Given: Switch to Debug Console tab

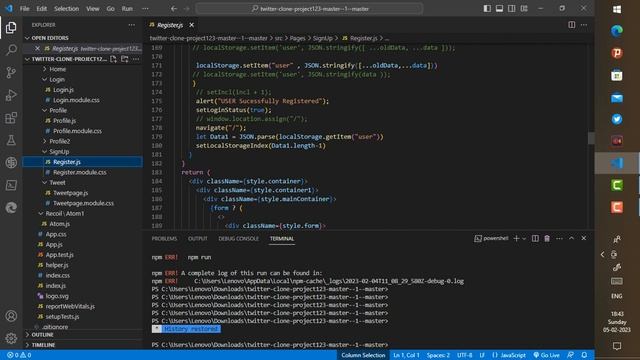Looking at the screenshot, I should pos(238,239).
